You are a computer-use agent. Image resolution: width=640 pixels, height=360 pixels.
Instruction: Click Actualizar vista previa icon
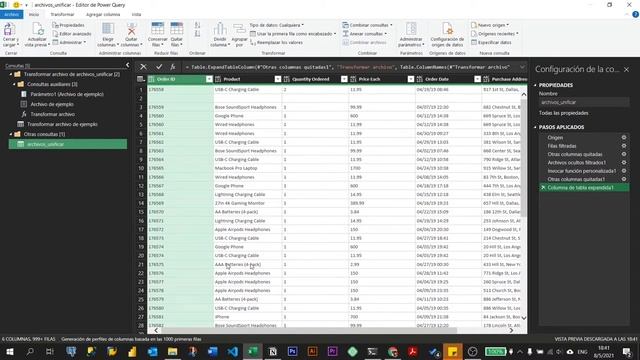click(x=37, y=29)
